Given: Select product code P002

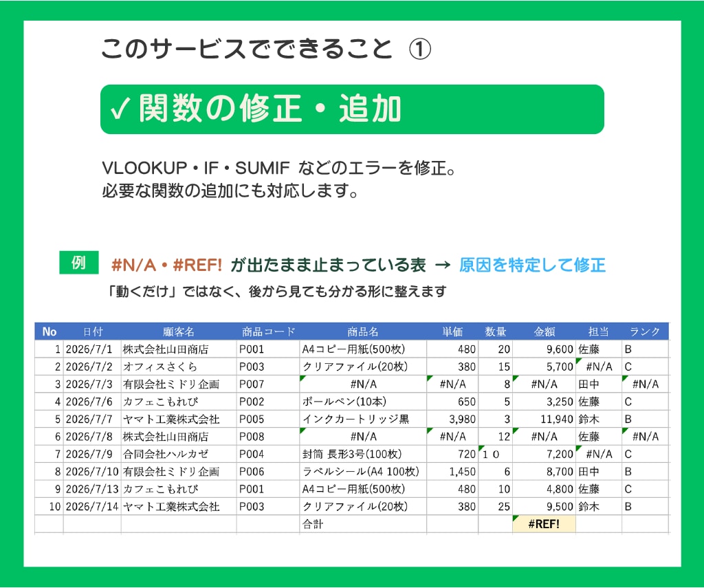Looking at the screenshot, I should pyautogui.click(x=268, y=402).
